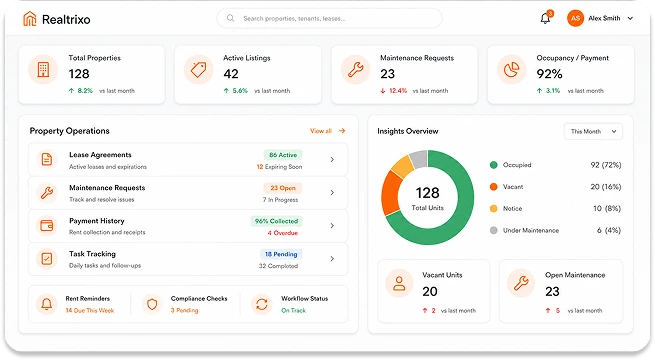Click the Insights Overview heading
Image resolution: width=655 pixels, height=360 pixels.
pyautogui.click(x=408, y=131)
